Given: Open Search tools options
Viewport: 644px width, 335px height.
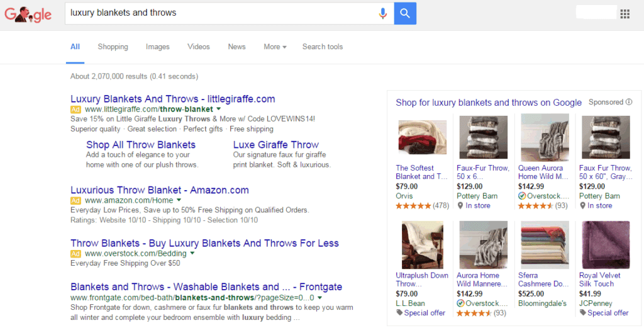Looking at the screenshot, I should (x=322, y=47).
